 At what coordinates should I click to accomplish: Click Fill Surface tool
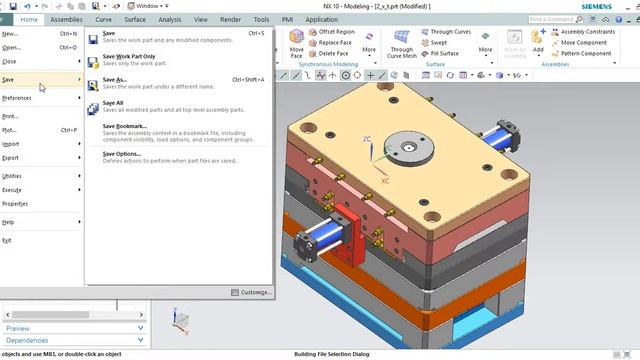pos(440,53)
